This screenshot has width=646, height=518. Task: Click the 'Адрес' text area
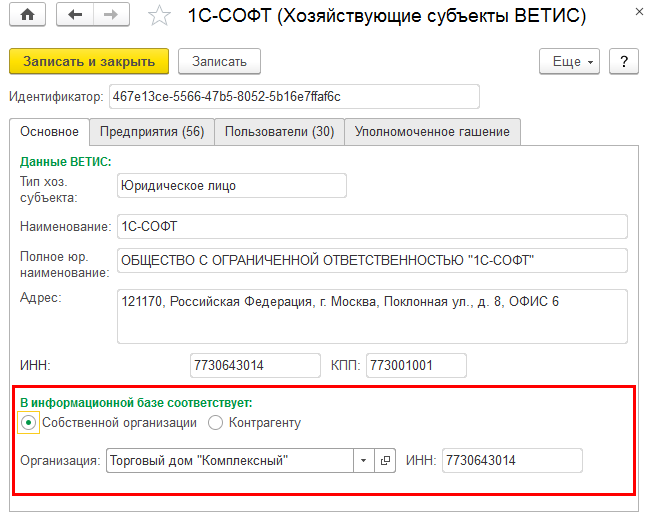pos(372,316)
